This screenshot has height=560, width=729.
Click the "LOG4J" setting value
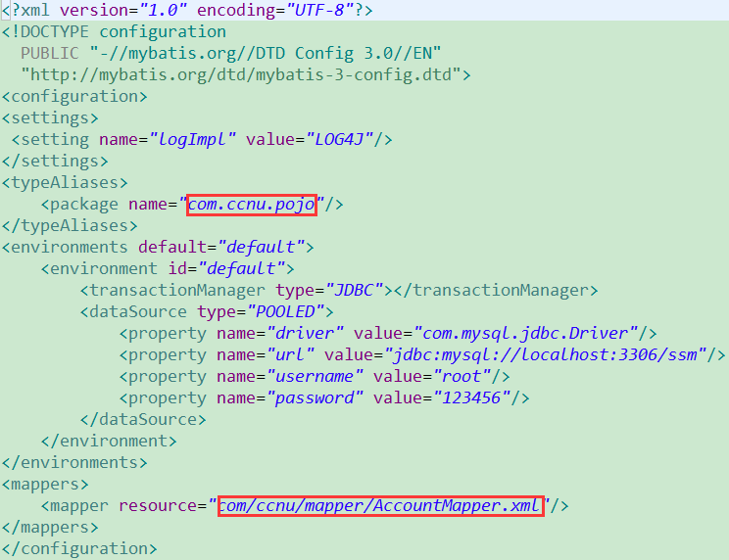339,139
